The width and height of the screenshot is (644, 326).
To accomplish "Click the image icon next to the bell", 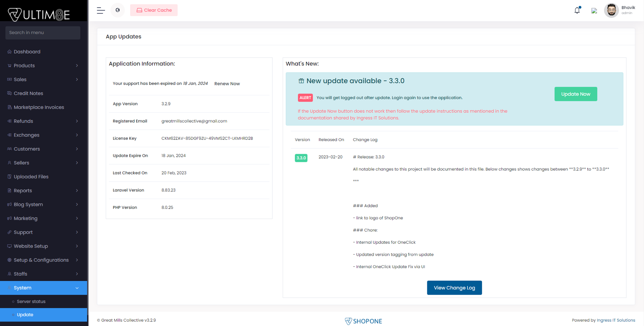I will click(x=594, y=10).
